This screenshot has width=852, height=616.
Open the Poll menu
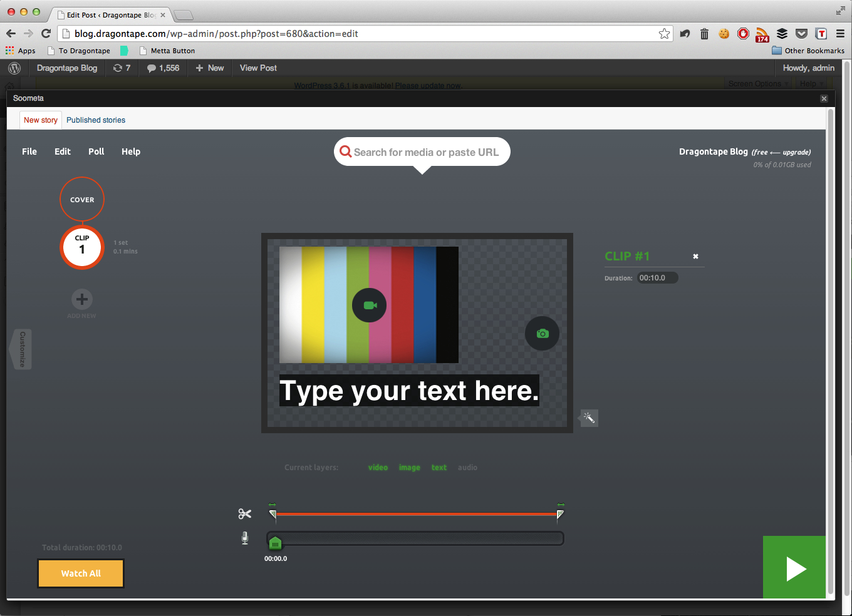pyautogui.click(x=96, y=151)
